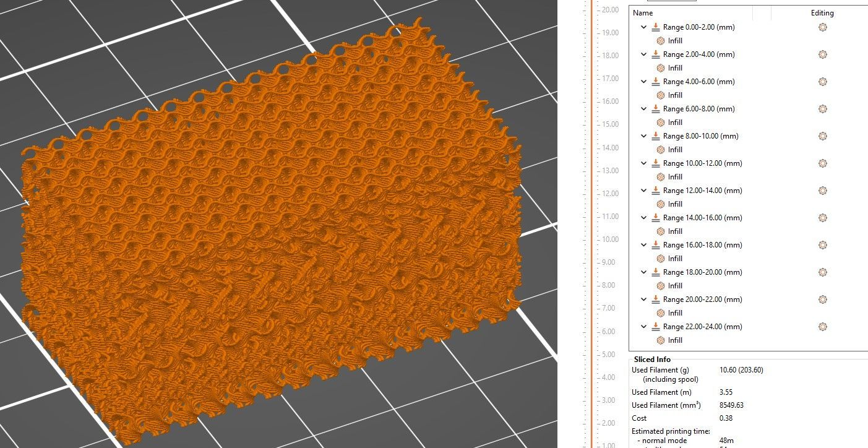Collapse the Range 10.00-12.00 (mm) row
Screen dimensions: 868x448
tap(643, 163)
